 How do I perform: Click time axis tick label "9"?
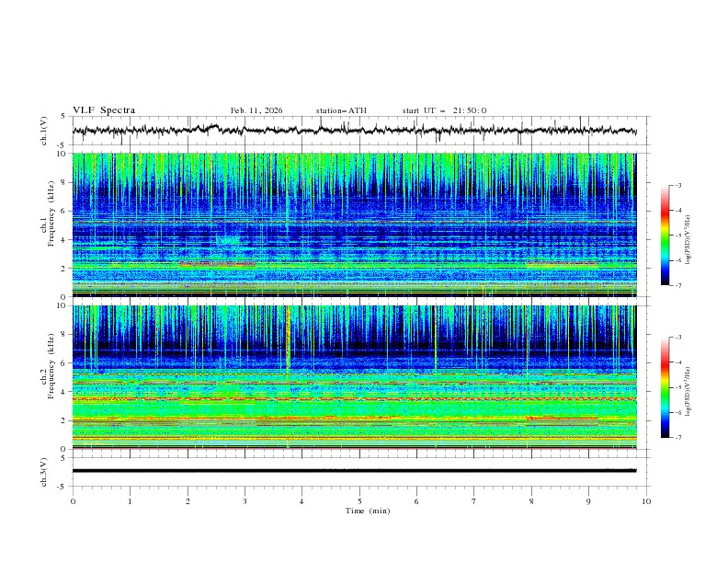[x=588, y=501]
